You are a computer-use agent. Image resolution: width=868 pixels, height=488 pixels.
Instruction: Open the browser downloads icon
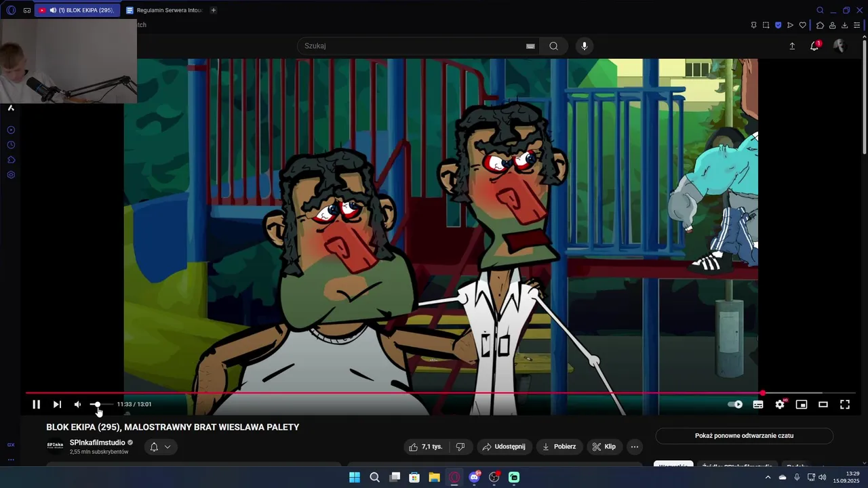pos(844,25)
